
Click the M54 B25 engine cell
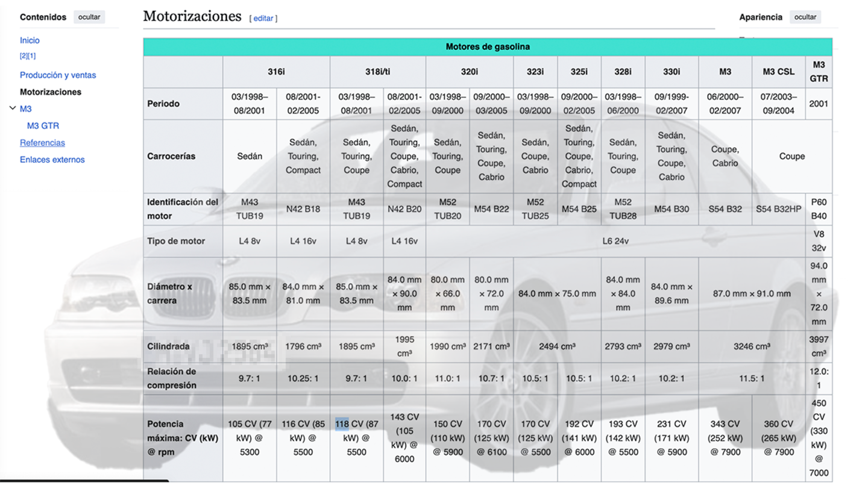click(x=579, y=209)
